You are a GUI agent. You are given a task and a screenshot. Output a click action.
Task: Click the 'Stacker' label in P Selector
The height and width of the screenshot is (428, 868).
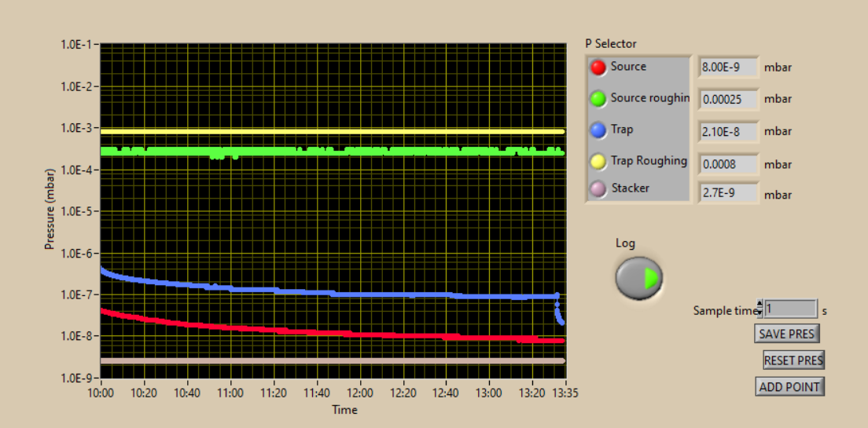630,188
